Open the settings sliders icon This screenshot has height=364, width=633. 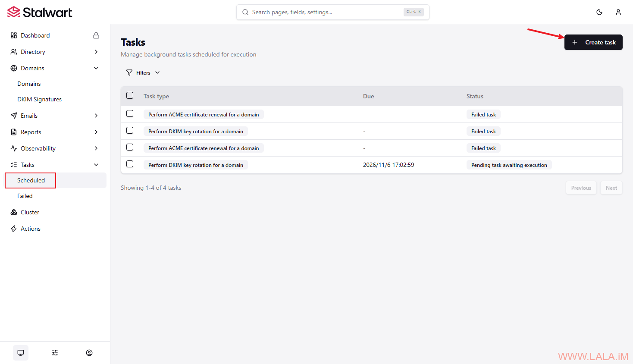(55, 353)
